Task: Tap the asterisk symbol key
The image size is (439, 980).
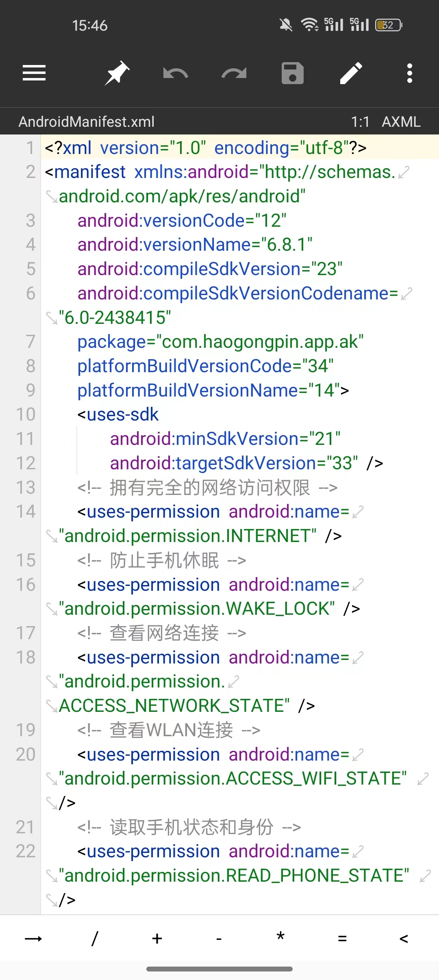Action: click(280, 938)
